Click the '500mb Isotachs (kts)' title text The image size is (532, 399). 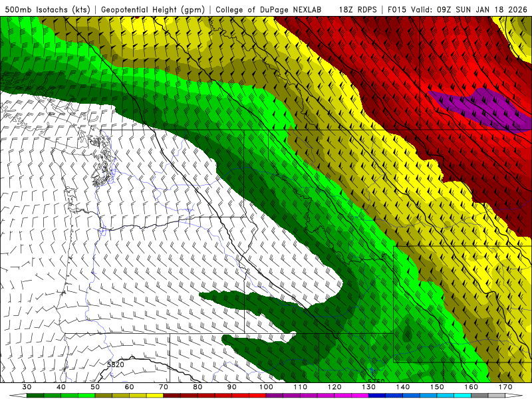pyautogui.click(x=47, y=9)
